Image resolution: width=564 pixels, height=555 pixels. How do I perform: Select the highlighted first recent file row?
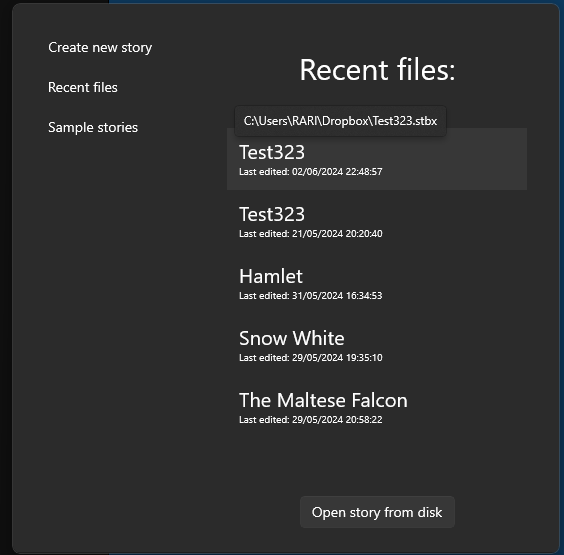coord(377,159)
